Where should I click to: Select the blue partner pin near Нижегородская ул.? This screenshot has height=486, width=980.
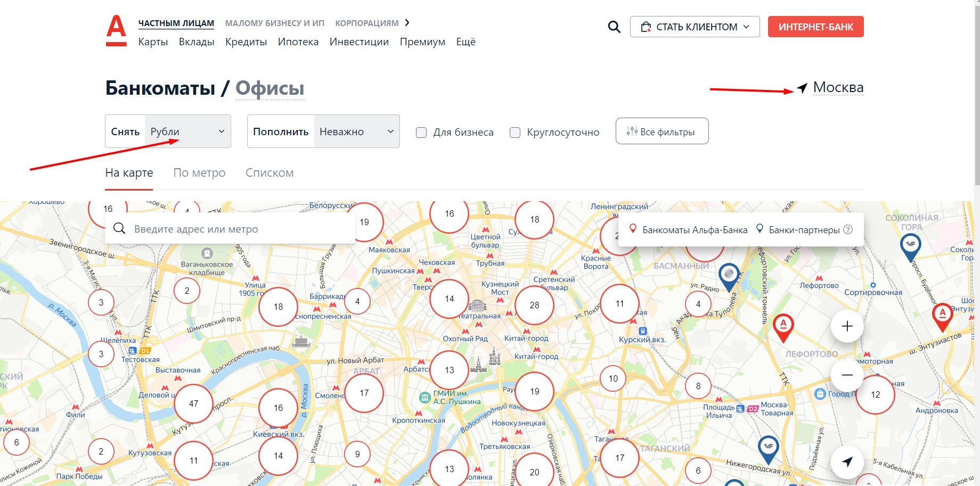(768, 449)
